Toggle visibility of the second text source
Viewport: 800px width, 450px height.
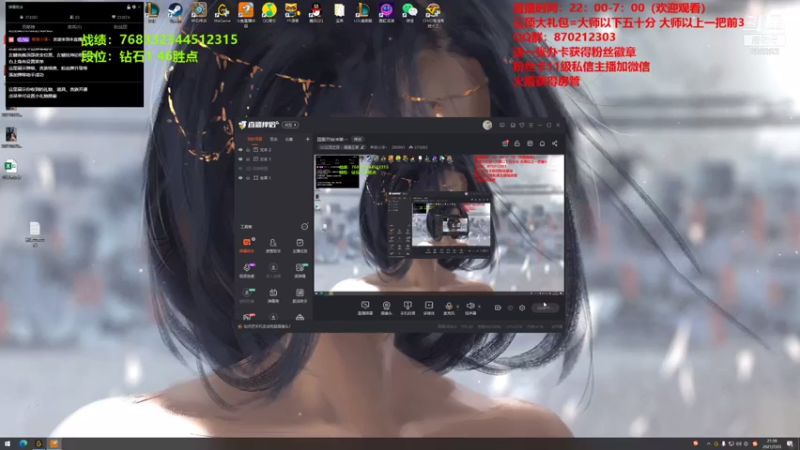tap(240, 159)
